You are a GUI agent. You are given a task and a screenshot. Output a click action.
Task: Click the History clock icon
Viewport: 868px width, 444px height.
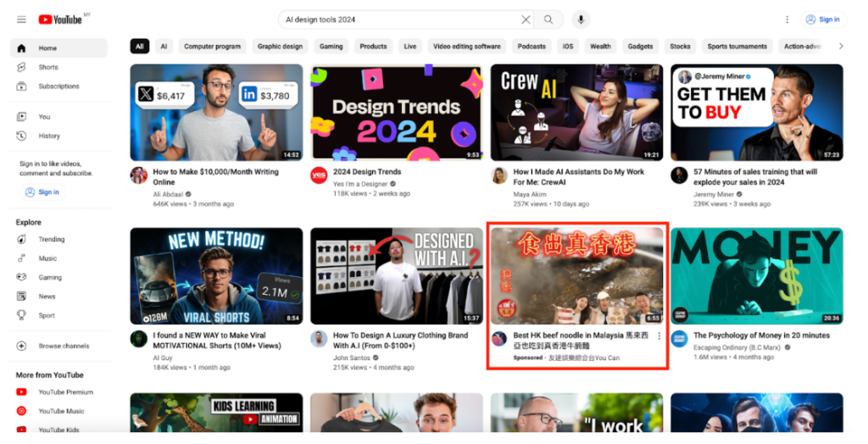21,136
